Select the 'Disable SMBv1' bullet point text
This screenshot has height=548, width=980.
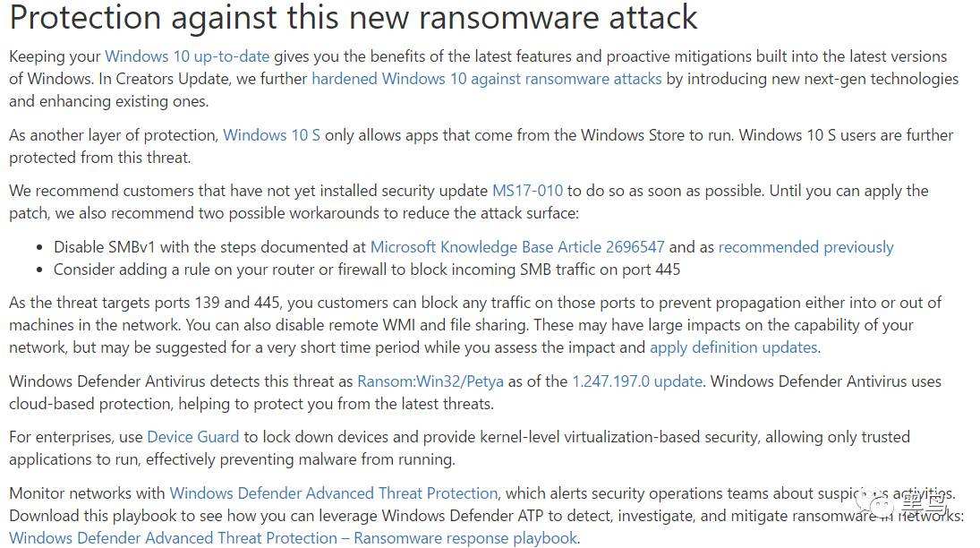tap(473, 247)
